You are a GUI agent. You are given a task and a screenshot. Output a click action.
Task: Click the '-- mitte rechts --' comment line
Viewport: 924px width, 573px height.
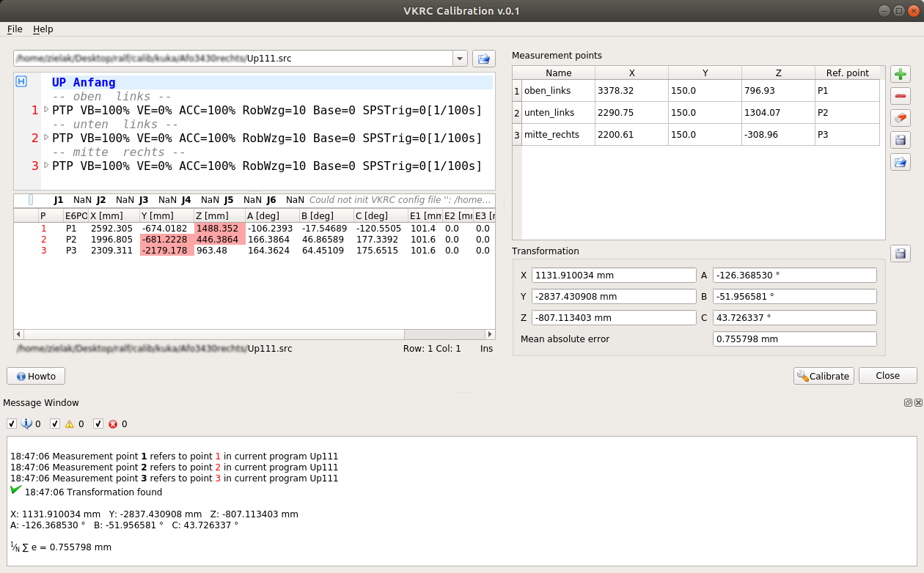(119, 152)
